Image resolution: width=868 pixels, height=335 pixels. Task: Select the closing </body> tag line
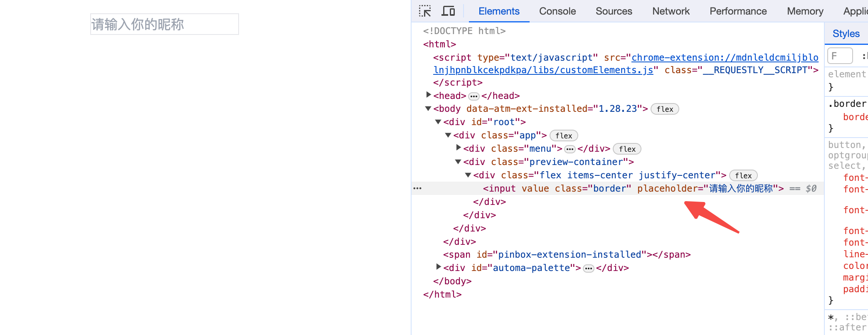pyautogui.click(x=452, y=281)
